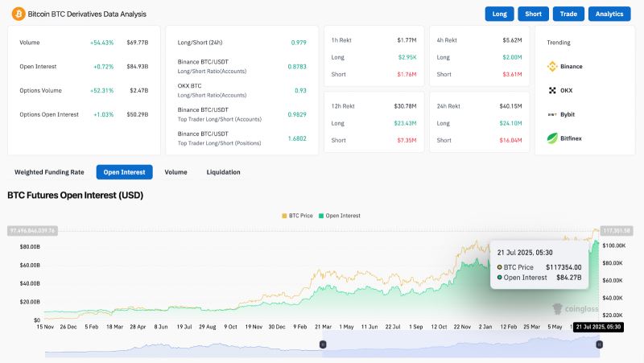644x363 pixels.
Task: Grab the right range slider handle
Action: [599, 344]
